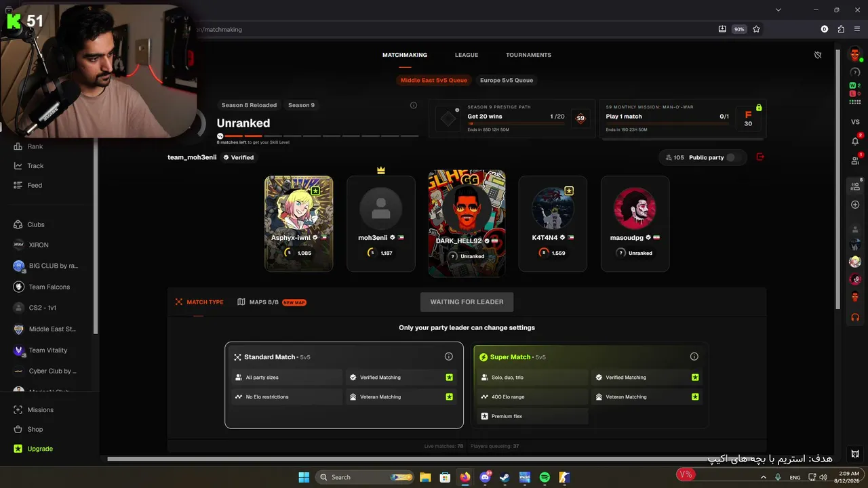Select the Super Match card
This screenshot has width=868, height=488.
(590, 385)
